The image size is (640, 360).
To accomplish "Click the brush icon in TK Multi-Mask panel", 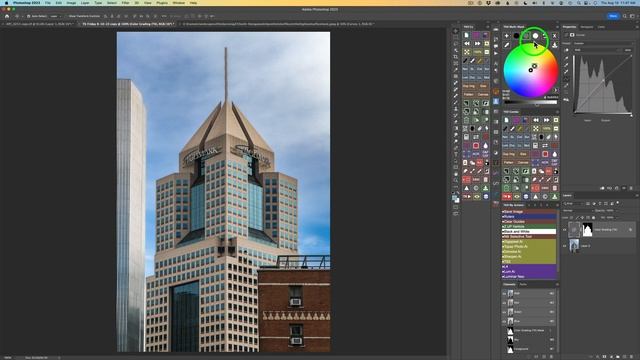I will click(507, 45).
